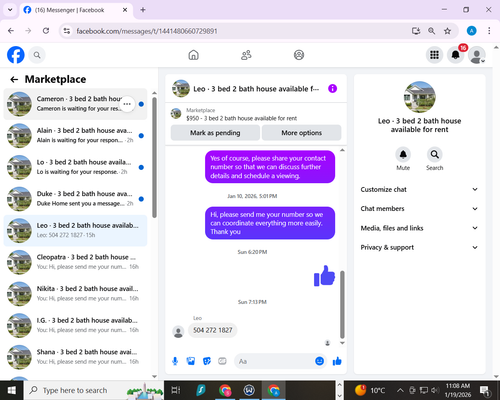
Task: Open a new Chrome tab
Action: point(143,10)
